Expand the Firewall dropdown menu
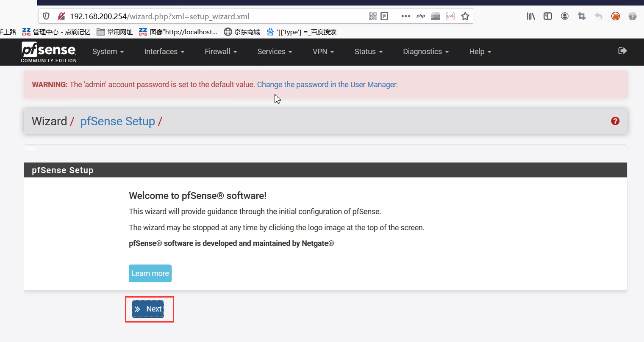Image resolution: width=644 pixels, height=342 pixels. click(221, 52)
